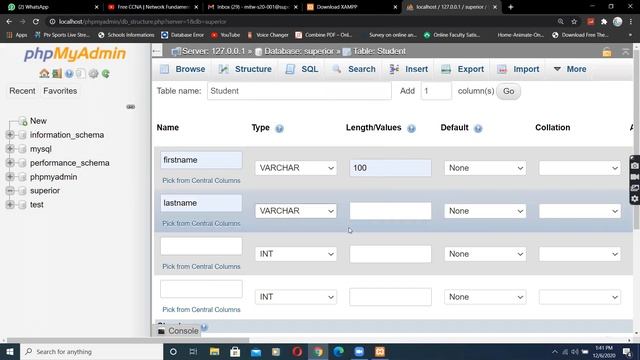
Task: Open the Import tab
Action: point(518,69)
